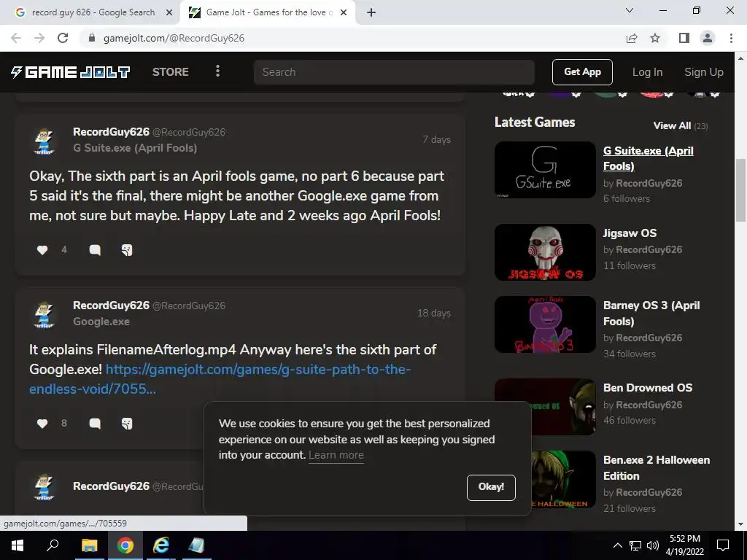
Task: Reload the page in Chrome
Action: pyautogui.click(x=63, y=38)
